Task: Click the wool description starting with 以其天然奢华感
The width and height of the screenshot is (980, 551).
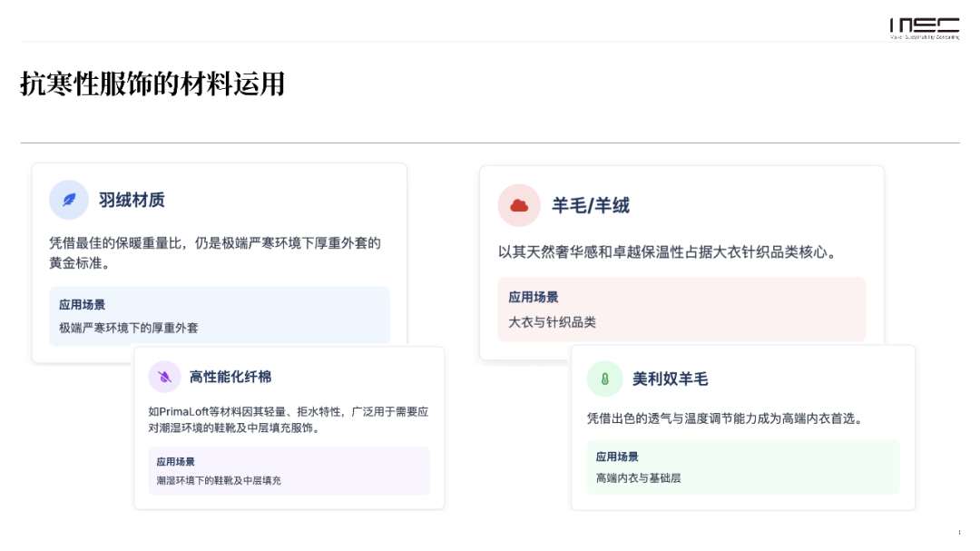Action: pos(666,252)
